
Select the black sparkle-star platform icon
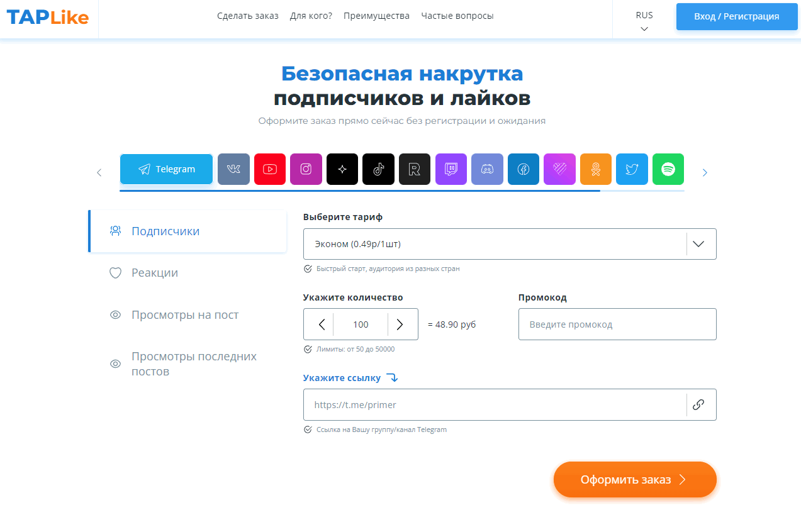tap(342, 169)
